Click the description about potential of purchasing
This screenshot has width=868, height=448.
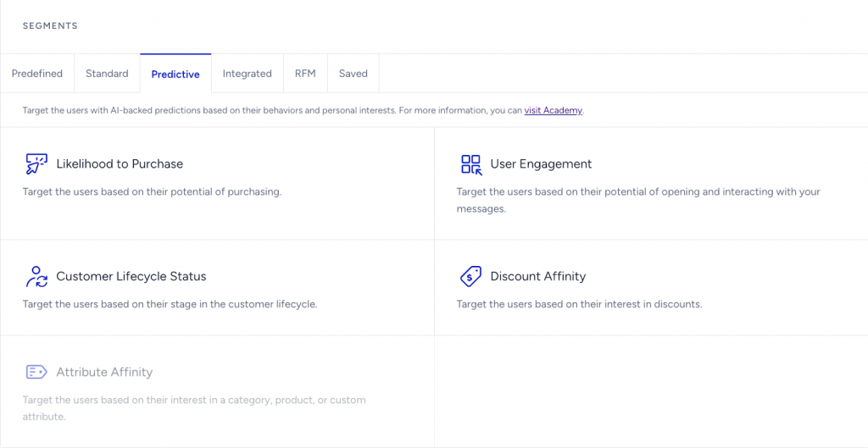152,191
